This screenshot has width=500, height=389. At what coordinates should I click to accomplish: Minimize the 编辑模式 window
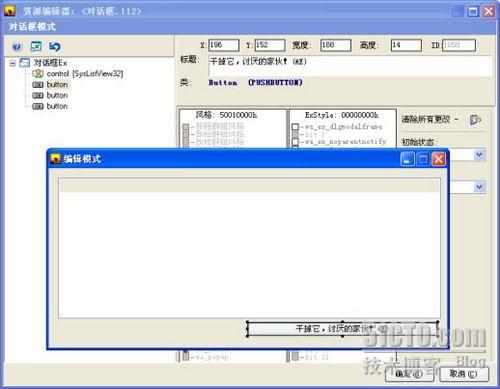[x=407, y=159]
